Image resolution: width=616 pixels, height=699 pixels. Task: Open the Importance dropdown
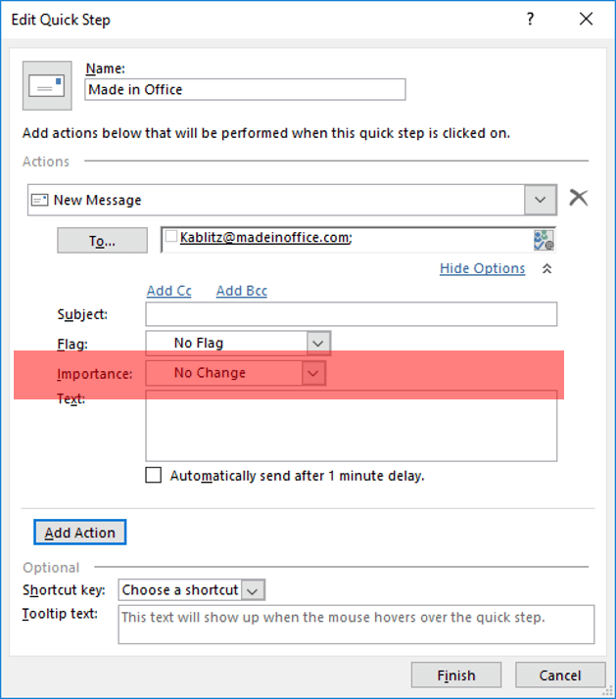tap(312, 373)
